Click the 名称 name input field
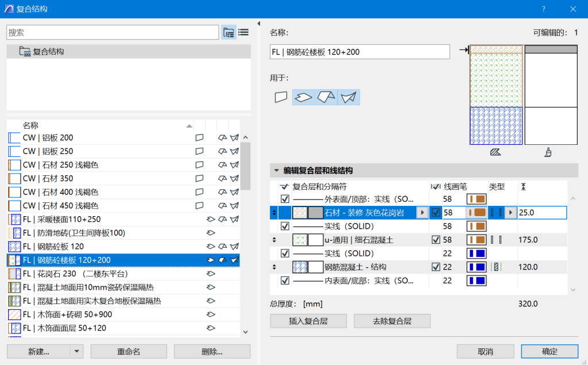Viewport: 588px width, 365px height. (359, 52)
